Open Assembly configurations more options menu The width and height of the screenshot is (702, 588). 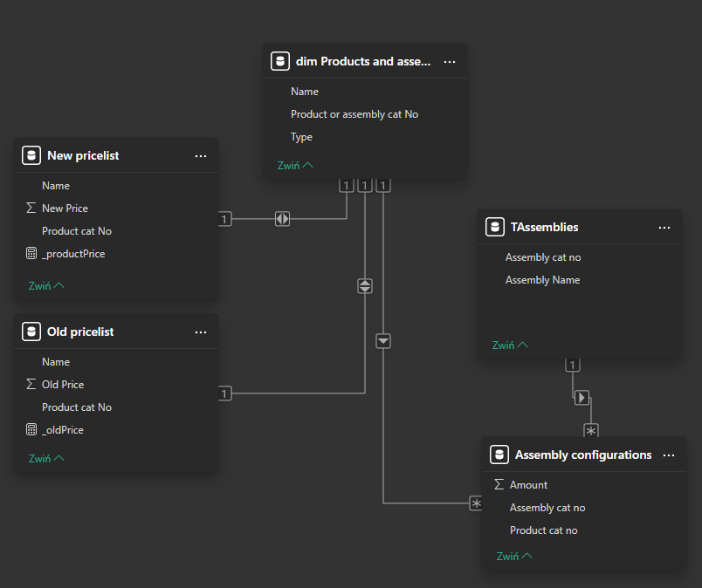tap(669, 455)
